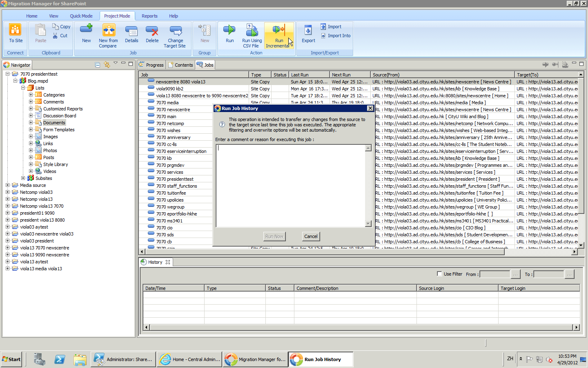Click Run Incremental icon
The image size is (588, 368).
click(279, 30)
